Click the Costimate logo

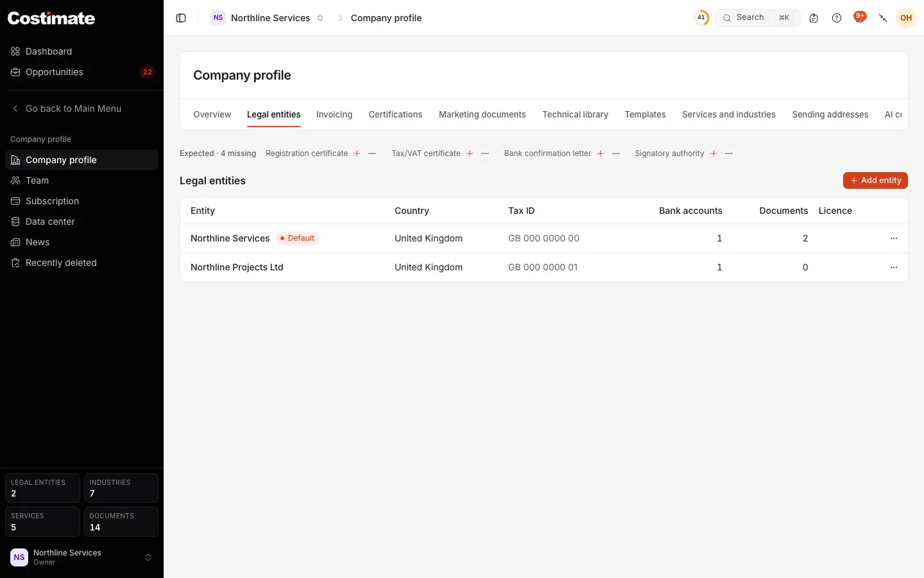(x=51, y=18)
